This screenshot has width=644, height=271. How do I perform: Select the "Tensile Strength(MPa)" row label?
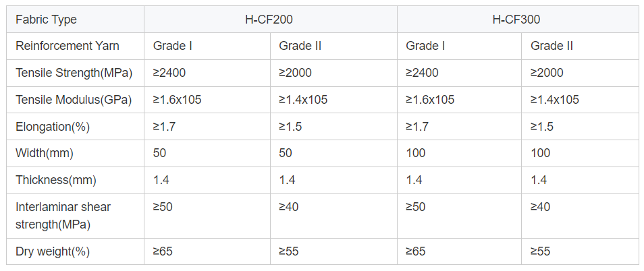pyautogui.click(x=74, y=73)
